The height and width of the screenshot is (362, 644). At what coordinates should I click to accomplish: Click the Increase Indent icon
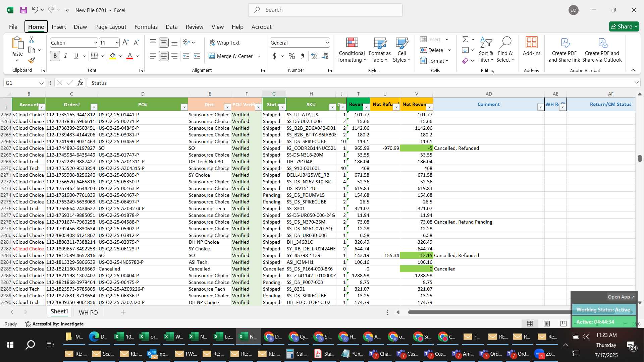pos(197,56)
